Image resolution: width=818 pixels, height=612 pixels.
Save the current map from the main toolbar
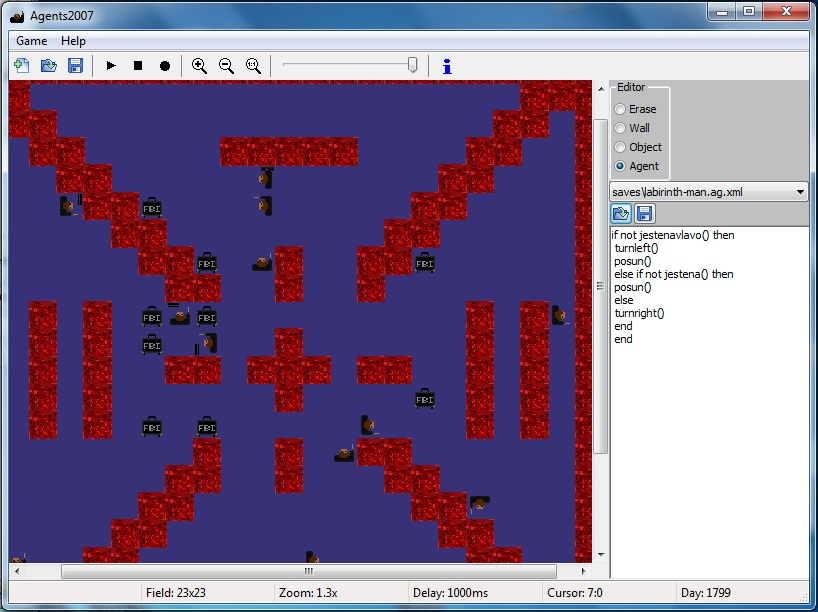pyautogui.click(x=74, y=65)
